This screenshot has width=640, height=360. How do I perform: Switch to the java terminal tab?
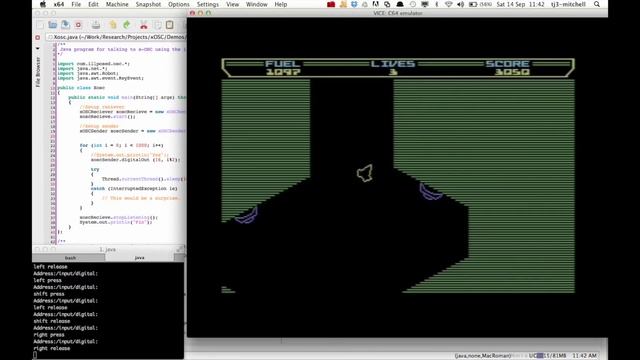pos(140,258)
